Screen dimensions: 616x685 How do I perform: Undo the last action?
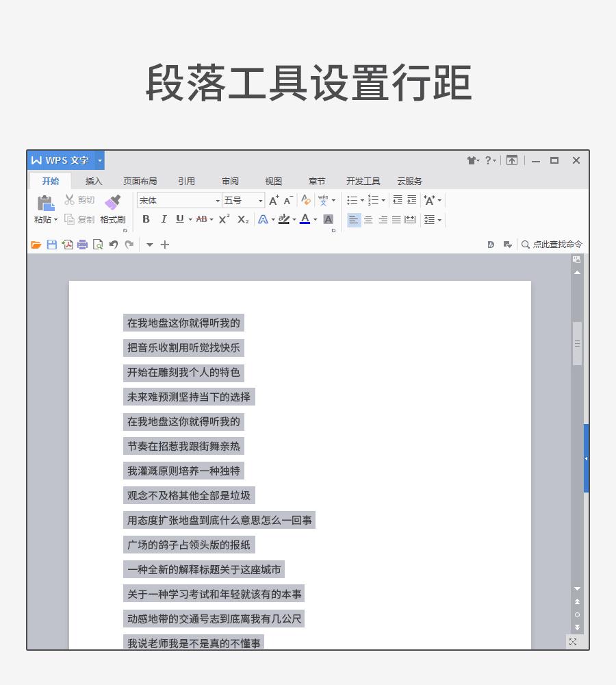(114, 245)
